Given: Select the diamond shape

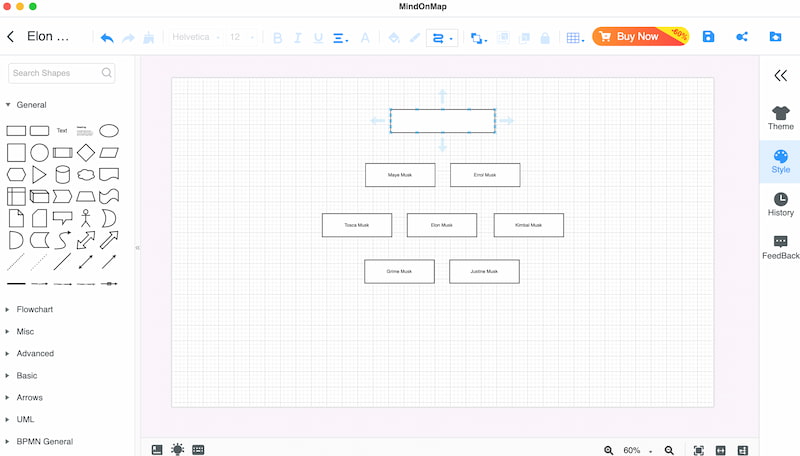Looking at the screenshot, I should pyautogui.click(x=86, y=153).
